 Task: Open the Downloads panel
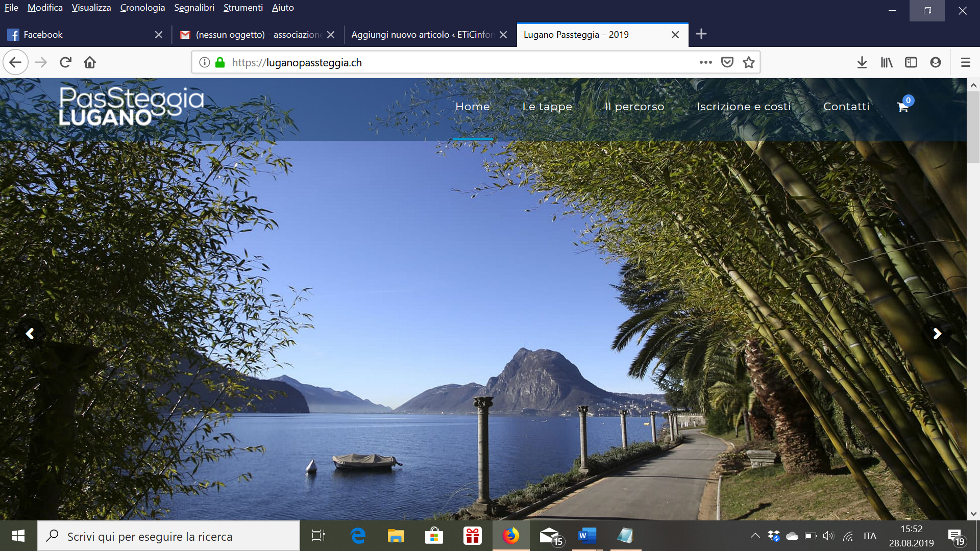[x=862, y=62]
